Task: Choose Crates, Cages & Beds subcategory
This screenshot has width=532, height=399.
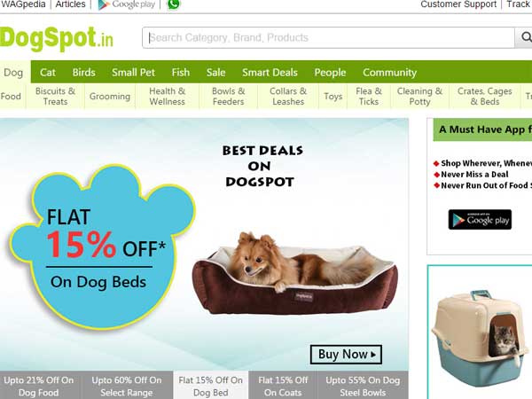Action: pos(484,97)
